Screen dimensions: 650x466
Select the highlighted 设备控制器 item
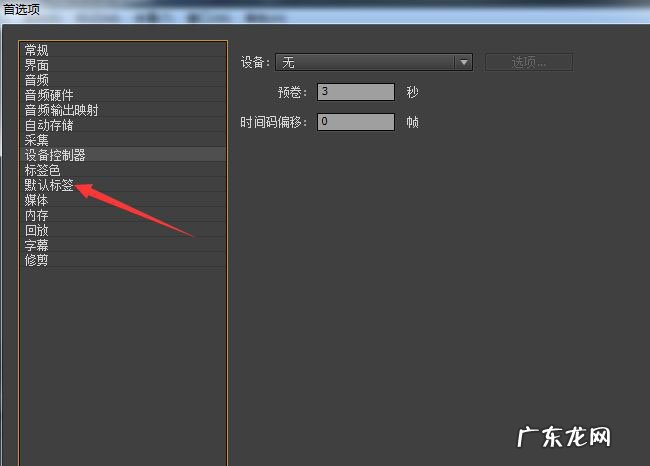123,155
